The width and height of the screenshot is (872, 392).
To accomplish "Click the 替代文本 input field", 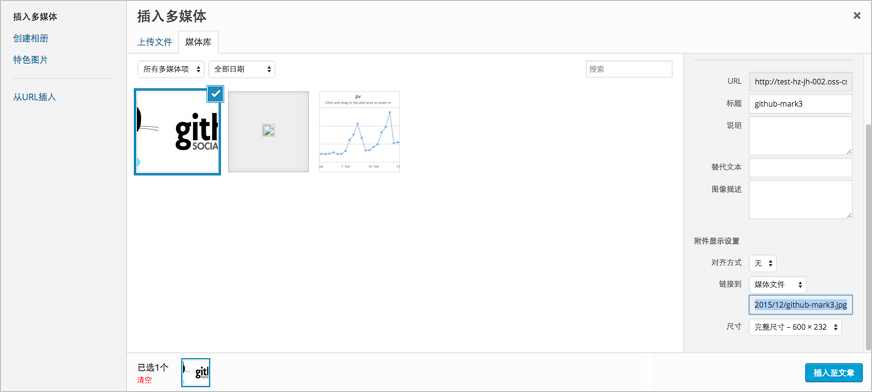I will (x=801, y=167).
